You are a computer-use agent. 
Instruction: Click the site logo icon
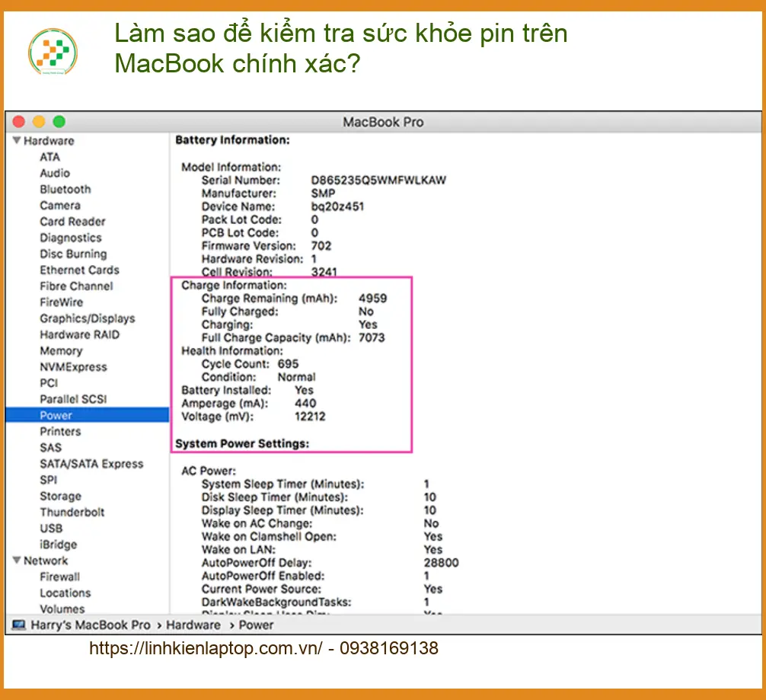(53, 52)
